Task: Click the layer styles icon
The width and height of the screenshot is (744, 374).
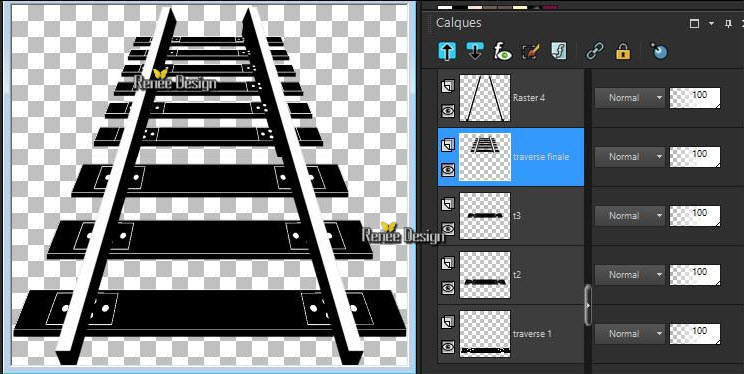Action: 558,51
